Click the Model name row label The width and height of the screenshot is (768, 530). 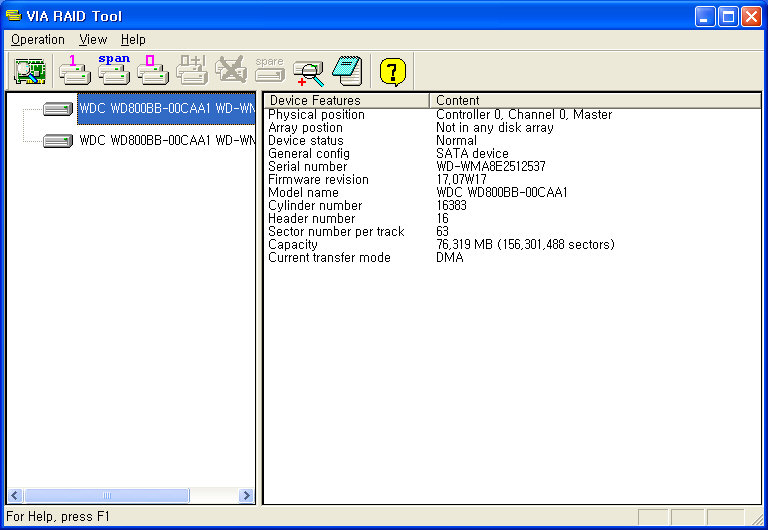(303, 193)
